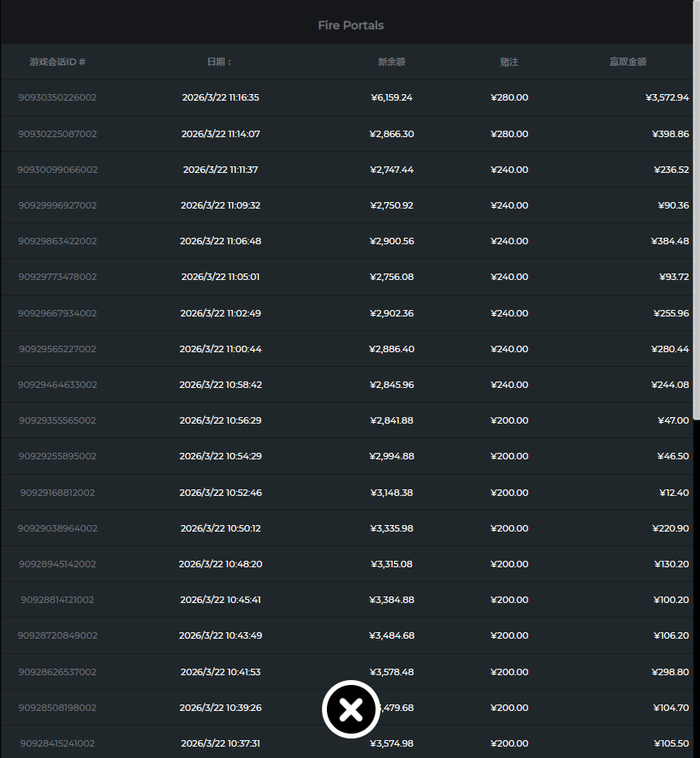This screenshot has width=700, height=758.
Task: Click session ID 90928415241002
Action: (x=57, y=743)
